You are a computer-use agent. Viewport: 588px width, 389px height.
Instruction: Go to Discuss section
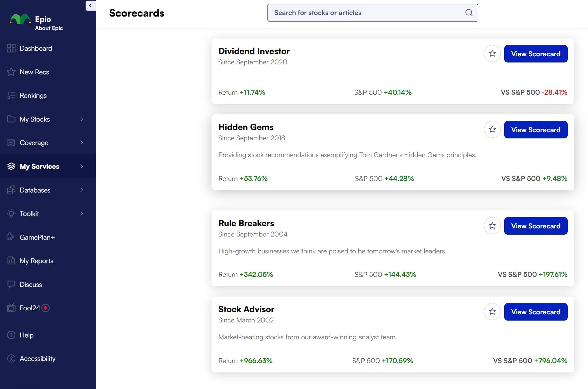click(31, 284)
